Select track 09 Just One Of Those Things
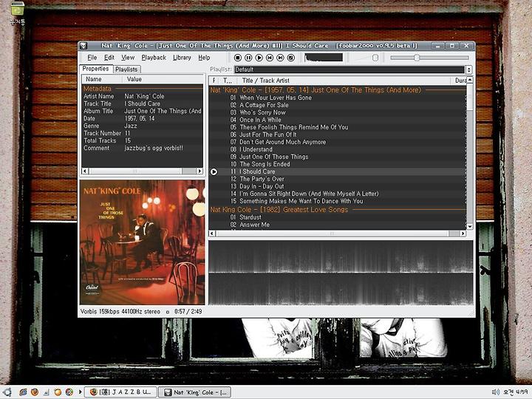The height and width of the screenshot is (399, 532). pyautogui.click(x=338, y=157)
